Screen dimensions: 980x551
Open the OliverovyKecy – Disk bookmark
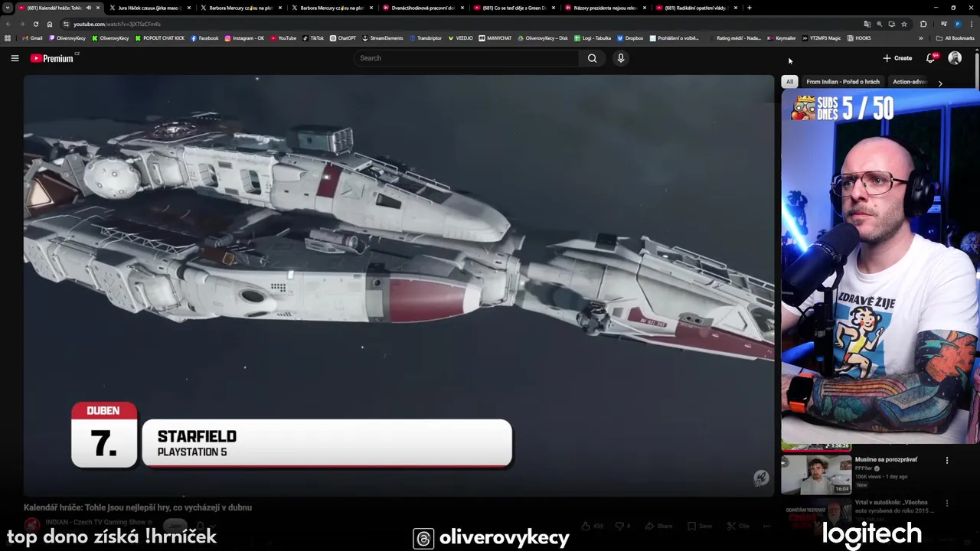point(543,37)
